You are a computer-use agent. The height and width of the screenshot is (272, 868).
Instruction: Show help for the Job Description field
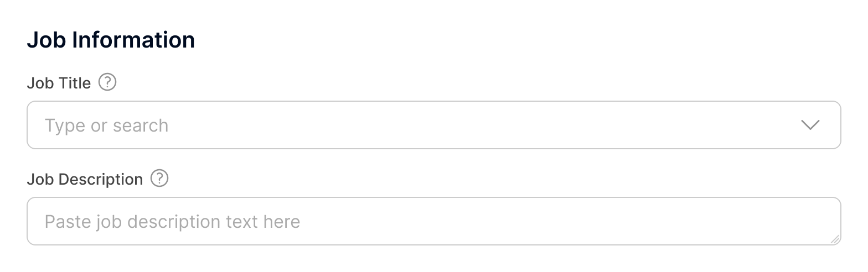pyautogui.click(x=159, y=179)
